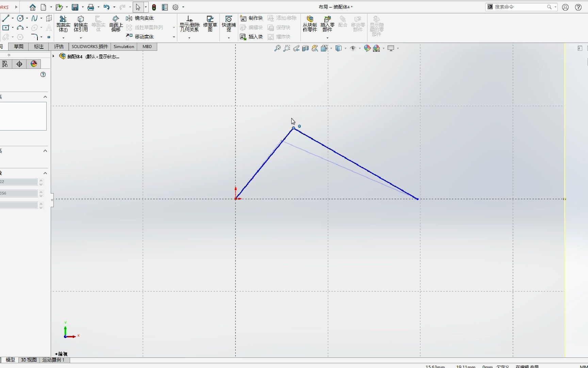The height and width of the screenshot is (368, 588).
Task: Click the Apply Scene icon
Action: tap(376, 48)
